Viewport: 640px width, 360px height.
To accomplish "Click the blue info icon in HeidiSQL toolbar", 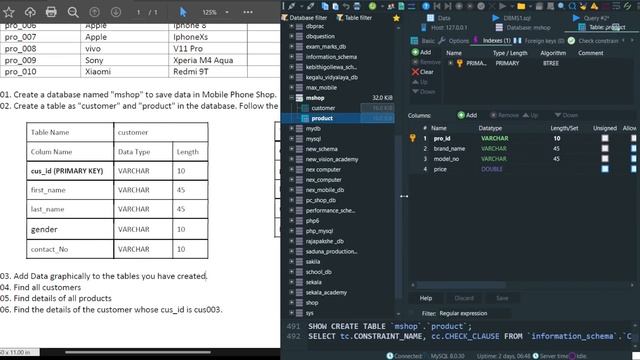I will 426,6.
